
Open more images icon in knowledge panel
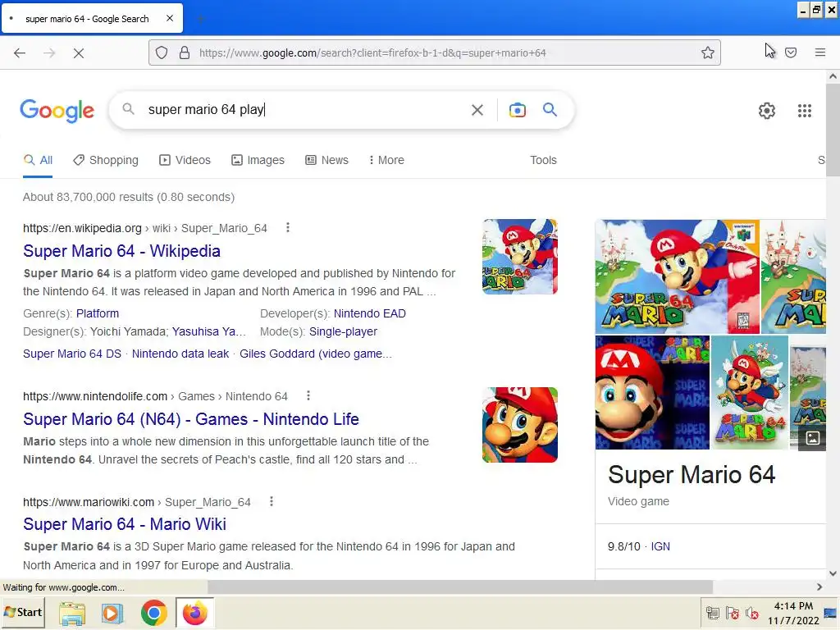pos(812,438)
